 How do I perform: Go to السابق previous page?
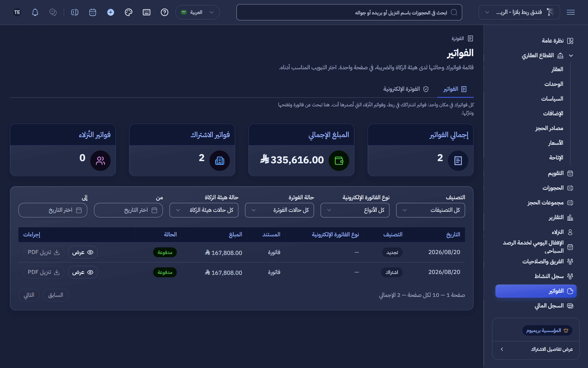[x=56, y=295]
